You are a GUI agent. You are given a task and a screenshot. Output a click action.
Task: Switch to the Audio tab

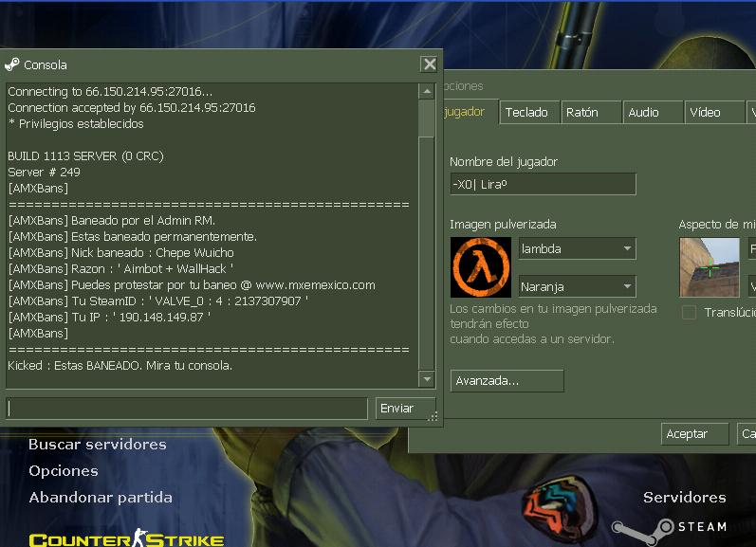tap(653, 112)
